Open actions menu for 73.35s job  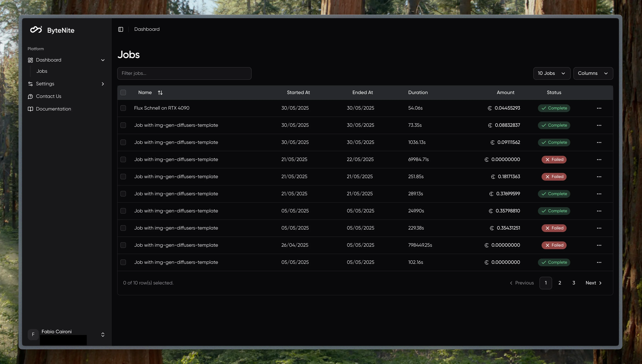click(x=599, y=125)
